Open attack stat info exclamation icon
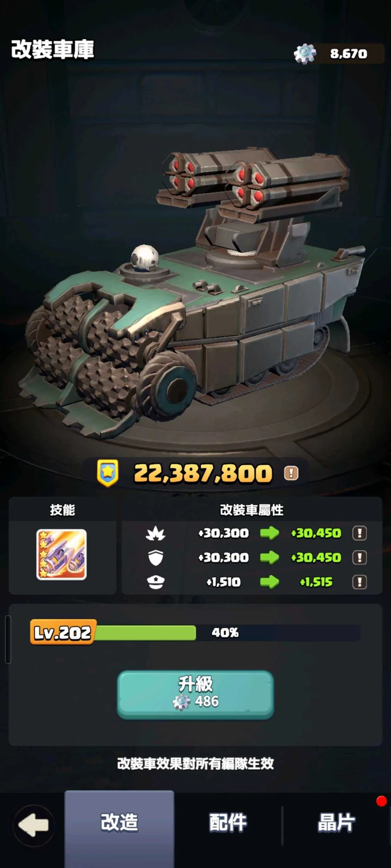This screenshot has height=868, width=391. [359, 533]
